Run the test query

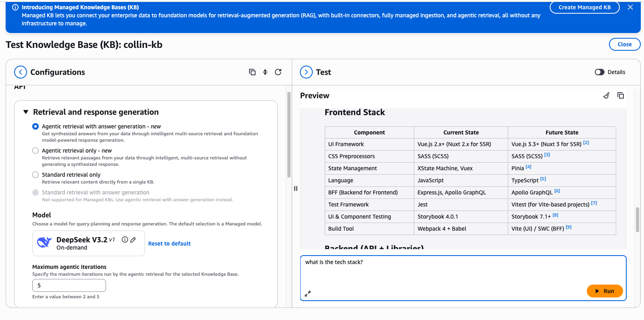605,291
